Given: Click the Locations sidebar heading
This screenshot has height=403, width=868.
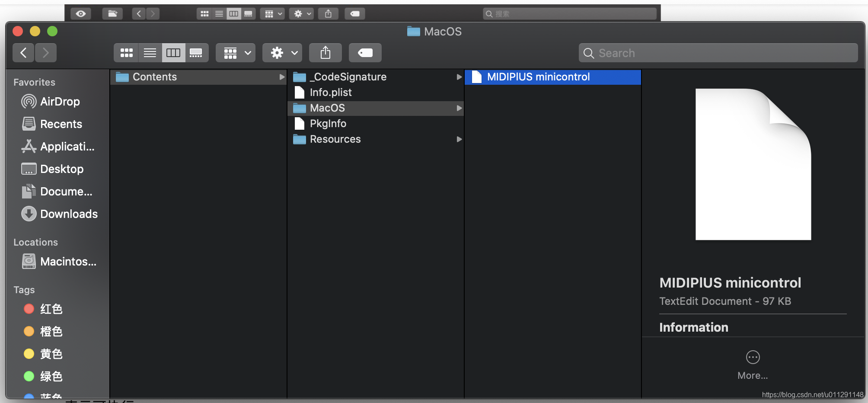Looking at the screenshot, I should click(x=35, y=242).
